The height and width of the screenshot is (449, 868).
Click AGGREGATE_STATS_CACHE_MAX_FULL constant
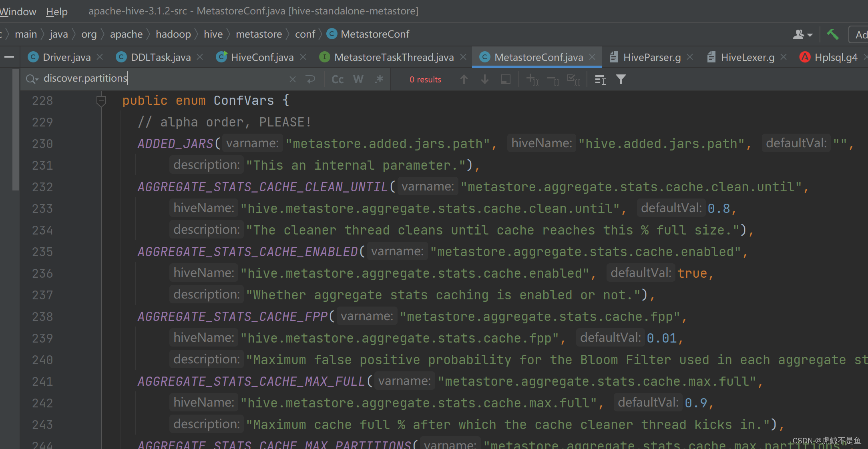point(251,381)
